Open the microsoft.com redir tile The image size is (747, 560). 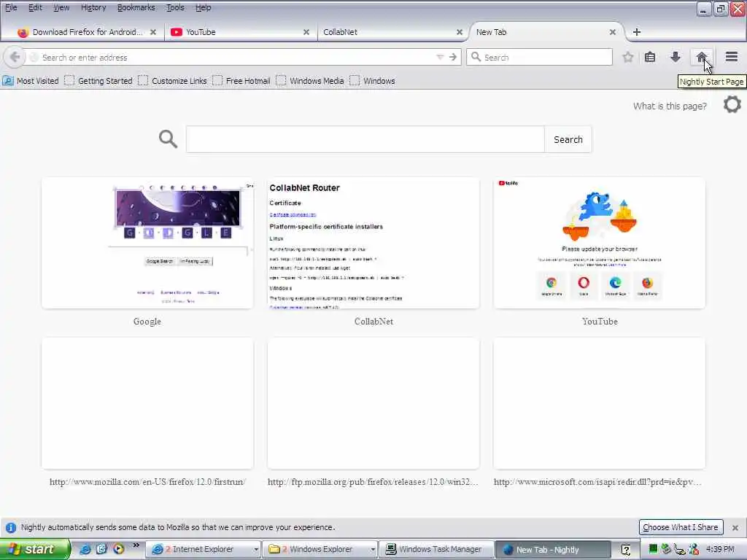tap(600, 403)
